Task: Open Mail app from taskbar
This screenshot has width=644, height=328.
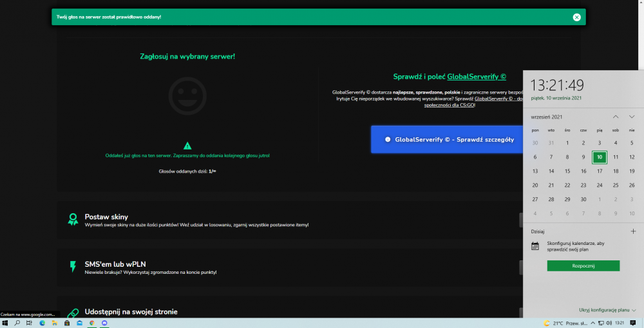Action: pos(80,323)
